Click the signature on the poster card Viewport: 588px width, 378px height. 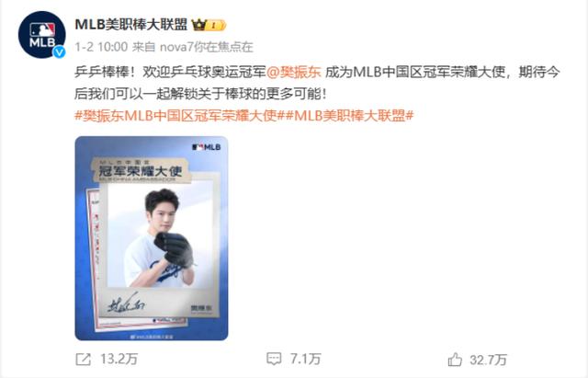coord(125,304)
